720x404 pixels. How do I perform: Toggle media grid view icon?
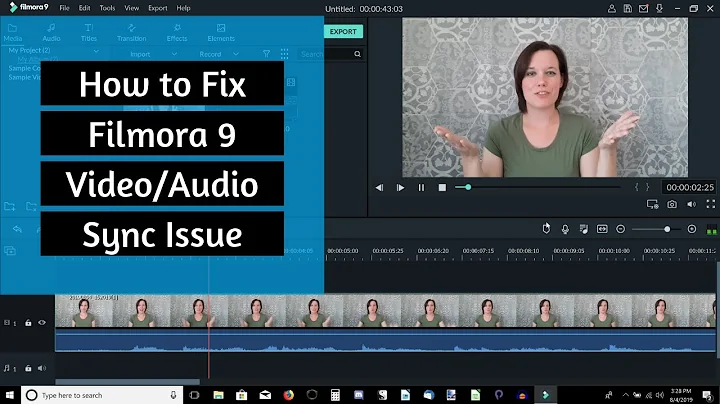(285, 54)
